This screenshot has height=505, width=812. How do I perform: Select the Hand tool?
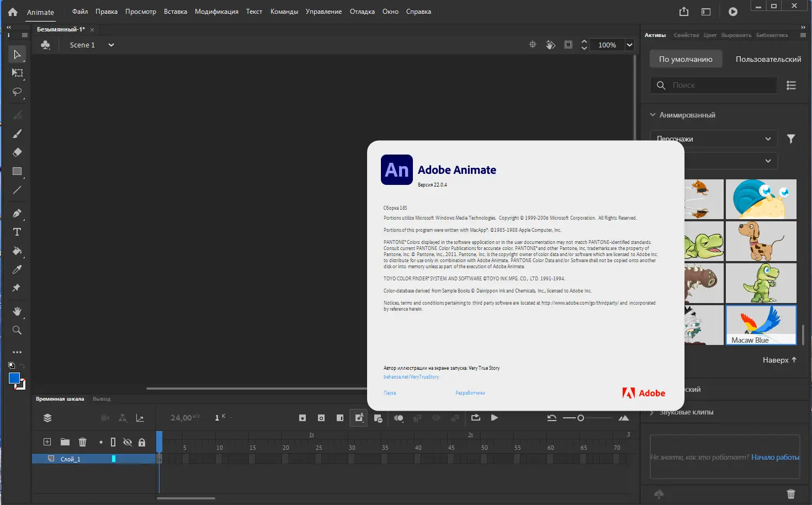click(17, 311)
